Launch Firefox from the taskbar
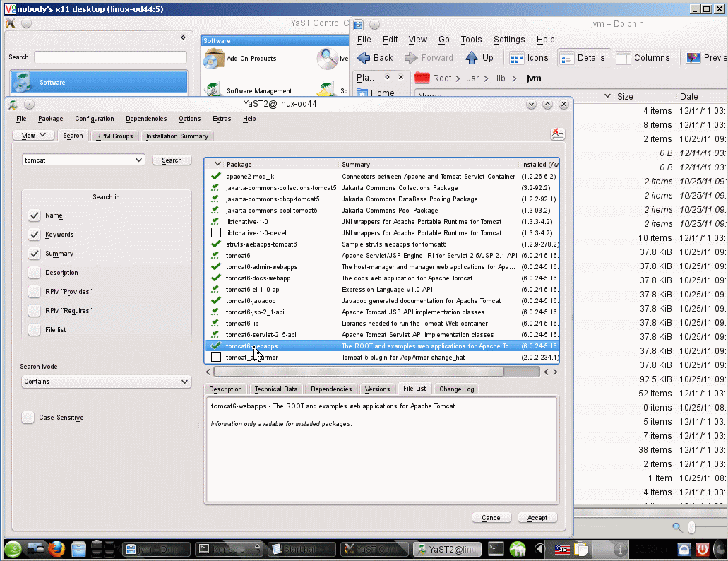728x561 pixels. [x=56, y=550]
